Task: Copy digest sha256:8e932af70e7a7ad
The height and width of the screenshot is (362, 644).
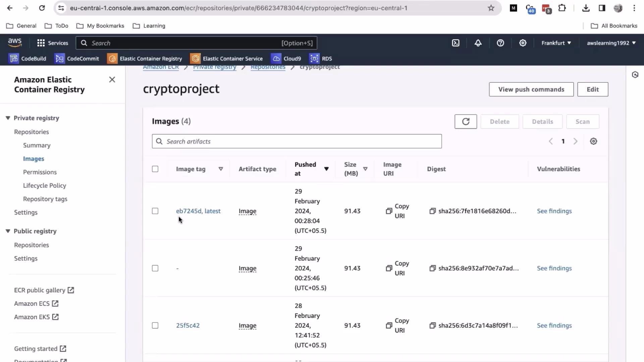Action: coord(432,268)
